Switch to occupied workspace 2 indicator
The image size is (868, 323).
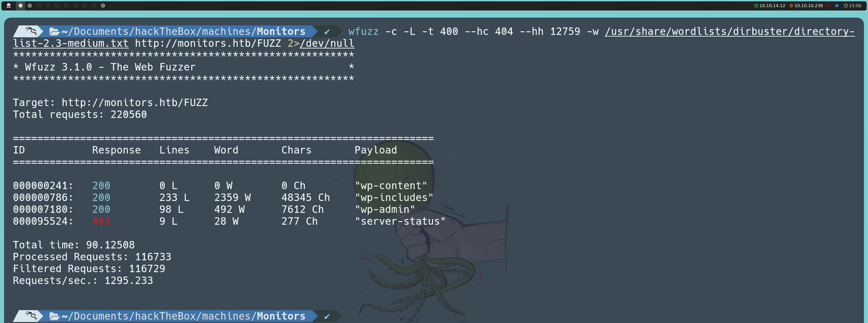tap(30, 6)
